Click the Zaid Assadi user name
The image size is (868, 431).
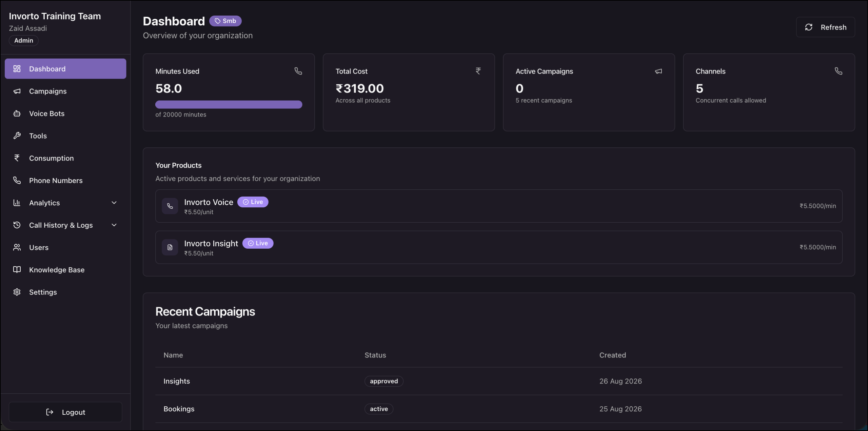click(28, 28)
